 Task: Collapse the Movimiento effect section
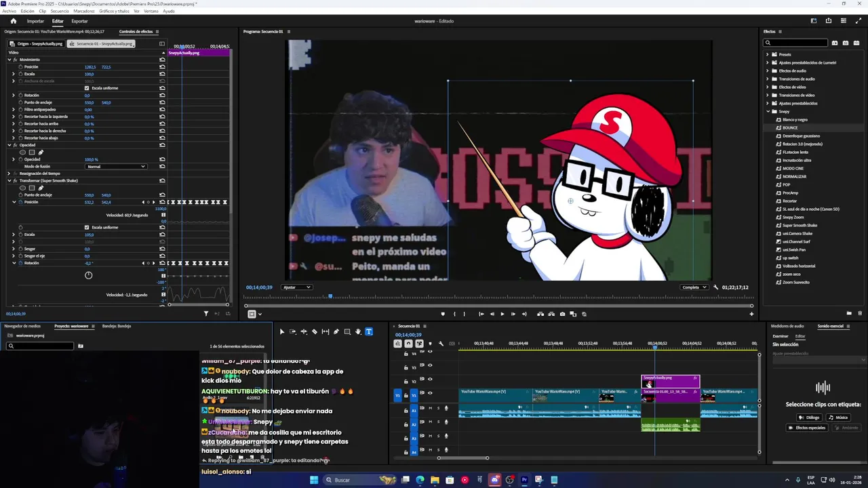tap(9, 60)
